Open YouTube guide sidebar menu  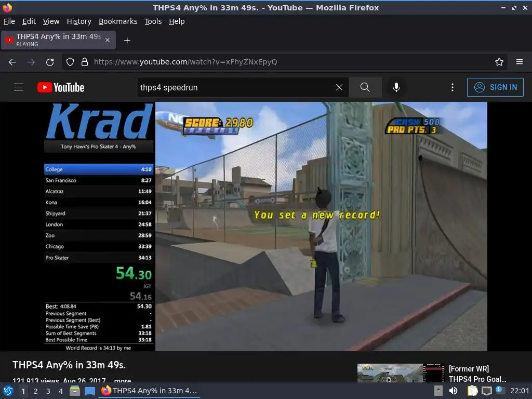point(19,87)
